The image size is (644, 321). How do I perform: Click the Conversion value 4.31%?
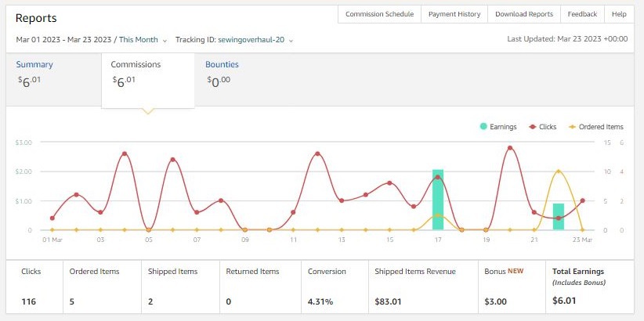(x=320, y=301)
